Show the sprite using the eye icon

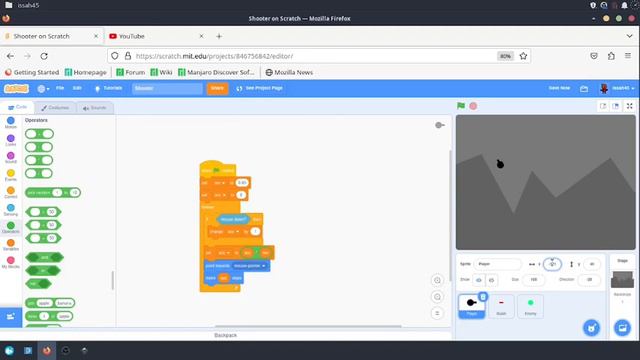[479, 280]
